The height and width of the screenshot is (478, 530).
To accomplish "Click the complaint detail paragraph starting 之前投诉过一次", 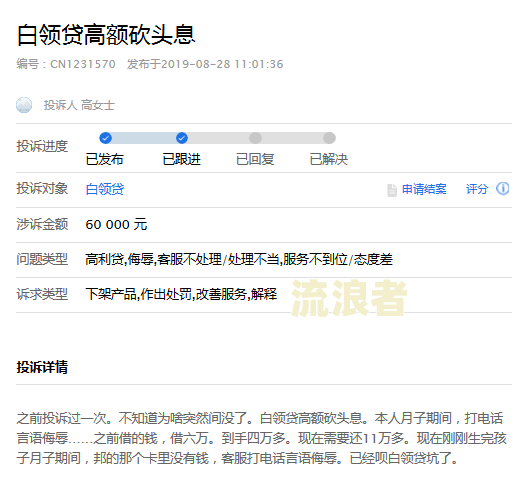I will pyautogui.click(x=261, y=438).
